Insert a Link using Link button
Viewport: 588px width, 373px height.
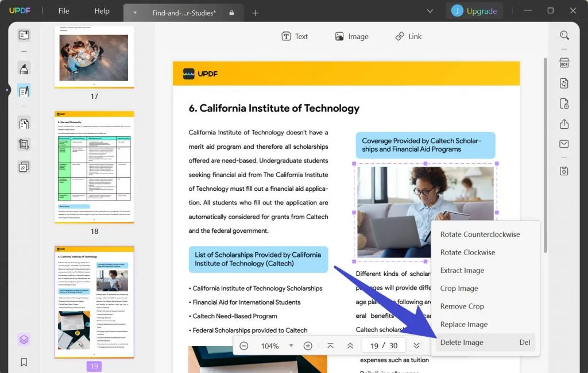click(x=408, y=36)
